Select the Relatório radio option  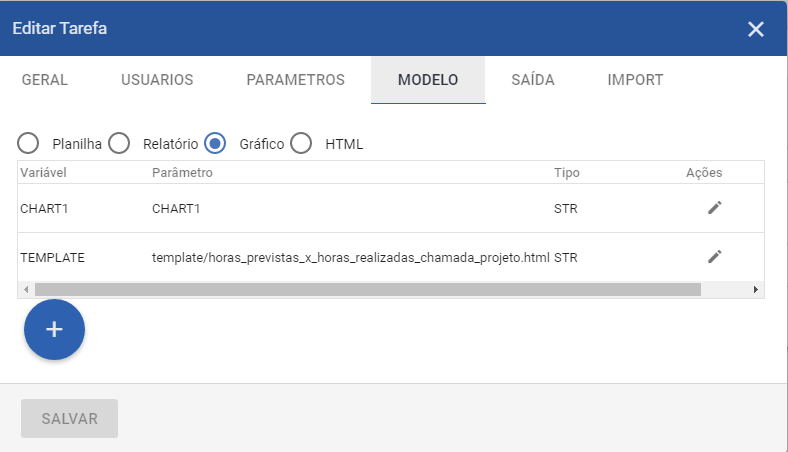pyautogui.click(x=119, y=143)
